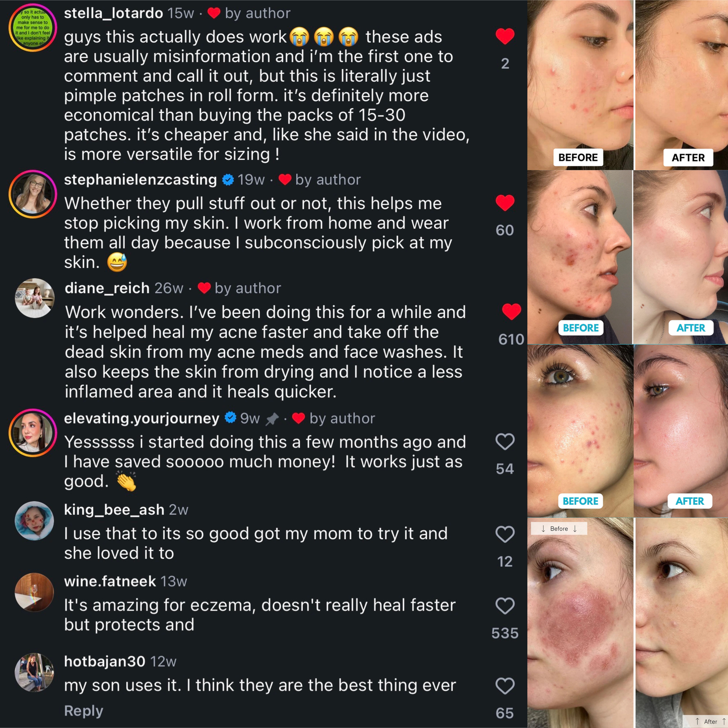This screenshot has width=728, height=728.
Task: Open stella_lotardo's green profile avatar
Action: pos(33,28)
